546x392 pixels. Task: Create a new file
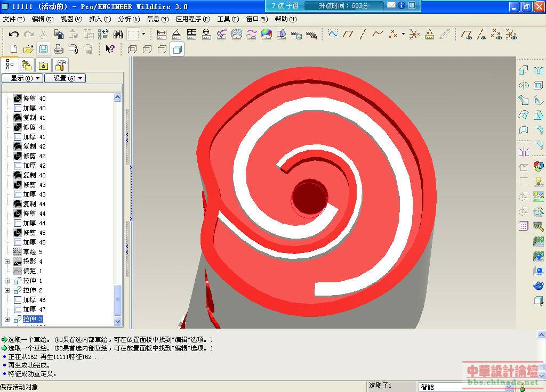[x=13, y=49]
